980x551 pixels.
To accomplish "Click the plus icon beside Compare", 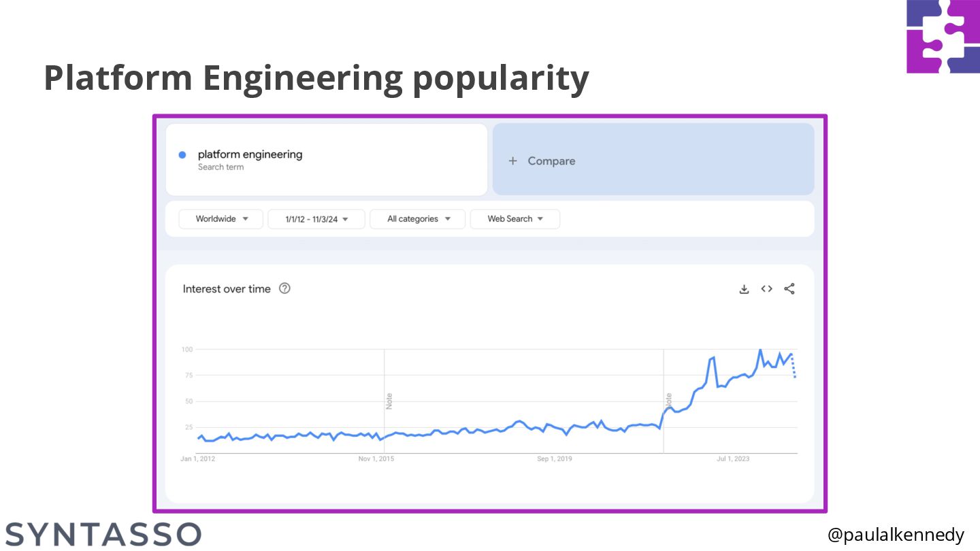I will (x=513, y=161).
